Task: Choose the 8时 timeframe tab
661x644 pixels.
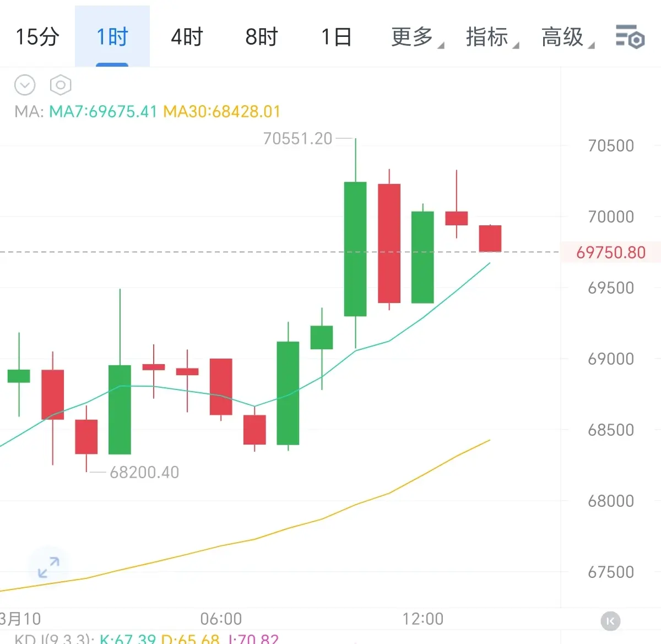Action: click(x=262, y=37)
